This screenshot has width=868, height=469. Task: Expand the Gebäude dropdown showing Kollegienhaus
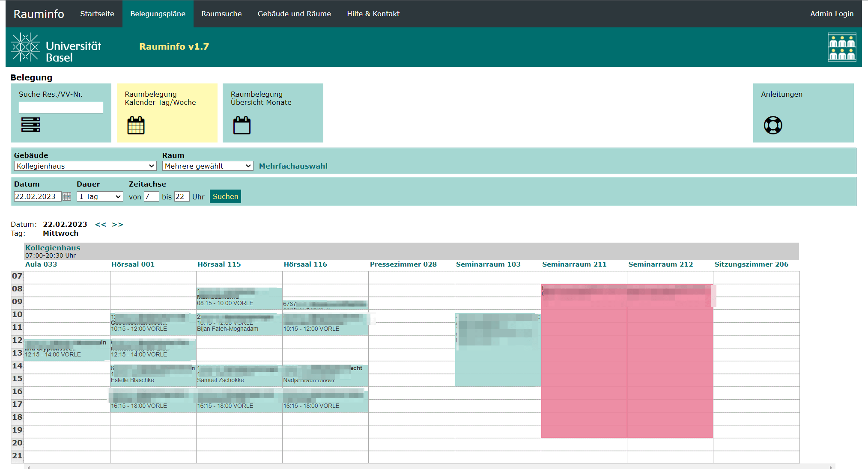[x=85, y=166]
